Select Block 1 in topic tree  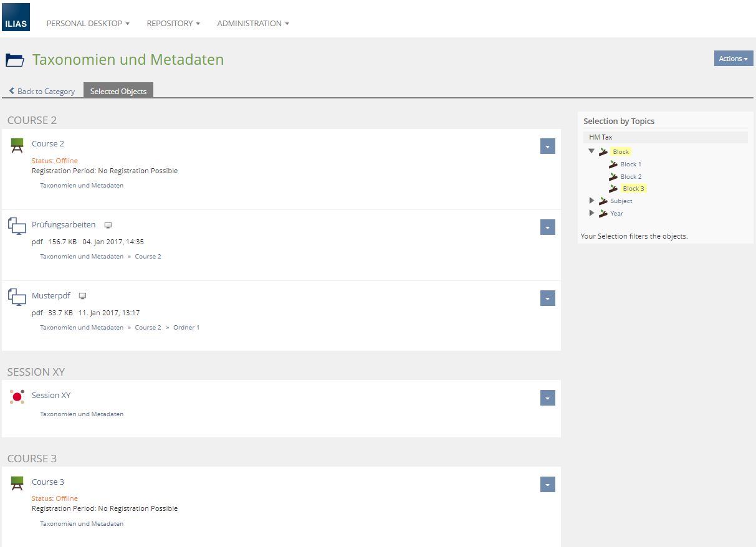click(630, 164)
